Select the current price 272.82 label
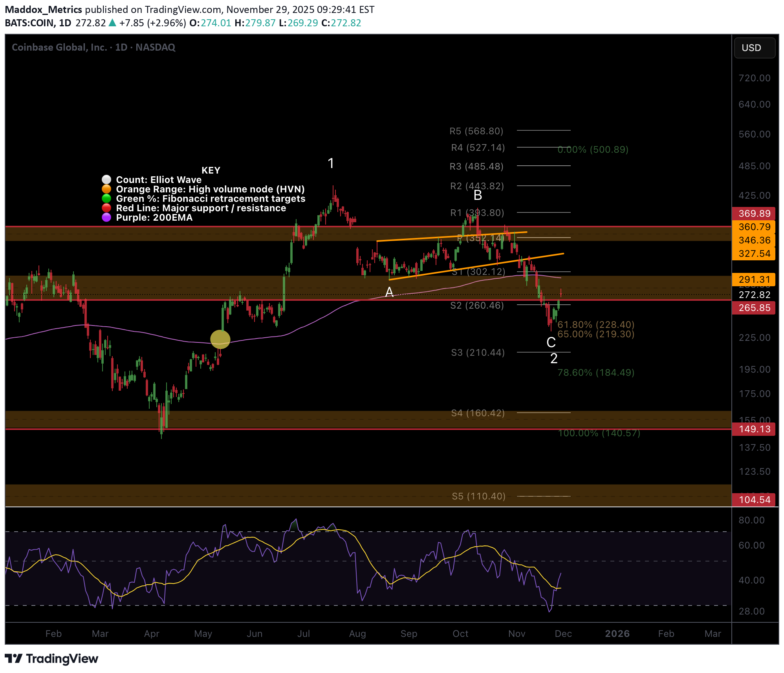This screenshot has width=784, height=673. [x=754, y=295]
